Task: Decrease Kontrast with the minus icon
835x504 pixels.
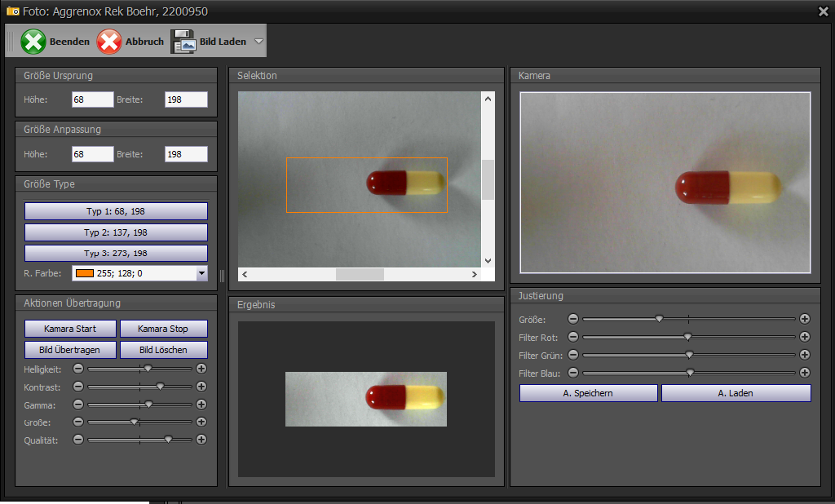Action: (78, 387)
